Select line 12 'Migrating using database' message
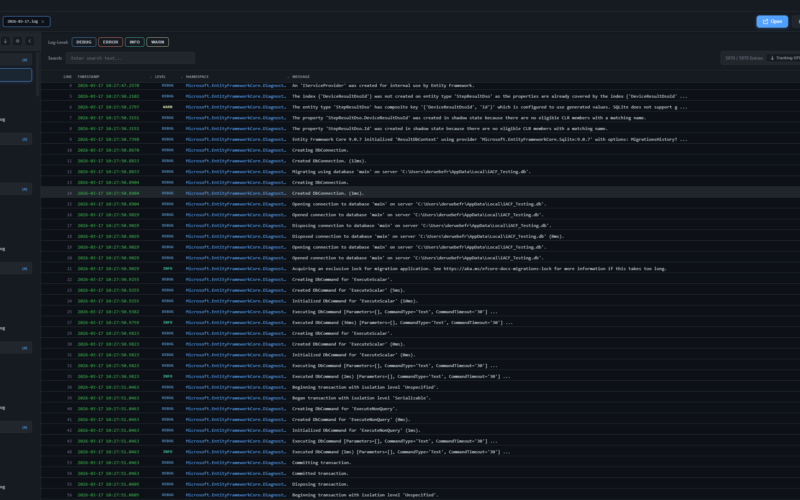 pyautogui.click(x=411, y=171)
